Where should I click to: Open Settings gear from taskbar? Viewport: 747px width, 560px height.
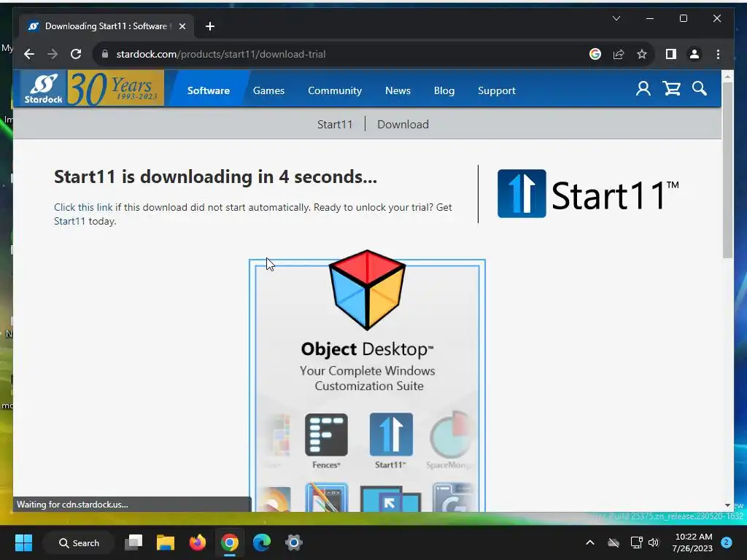(294, 542)
